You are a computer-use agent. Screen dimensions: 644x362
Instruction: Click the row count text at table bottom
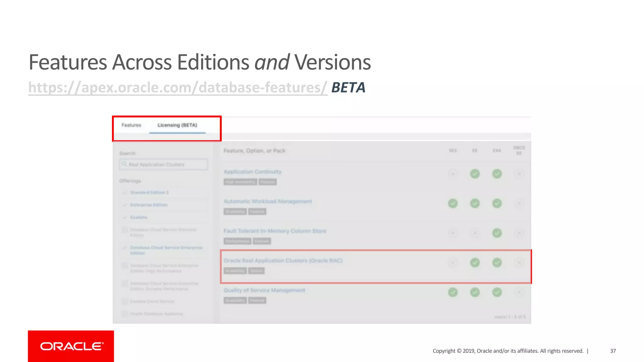point(510,317)
